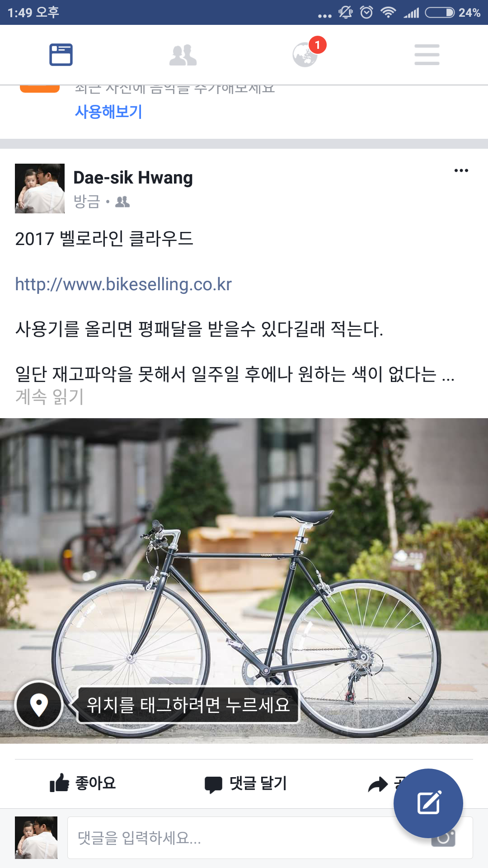Screen dimensions: 488x868
Task: Open the bicycle photo
Action: point(244,580)
